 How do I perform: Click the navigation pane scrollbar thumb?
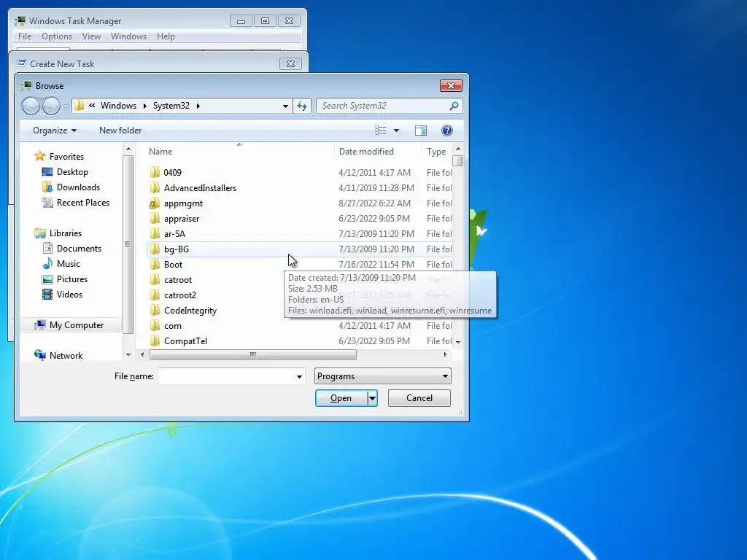(x=128, y=244)
